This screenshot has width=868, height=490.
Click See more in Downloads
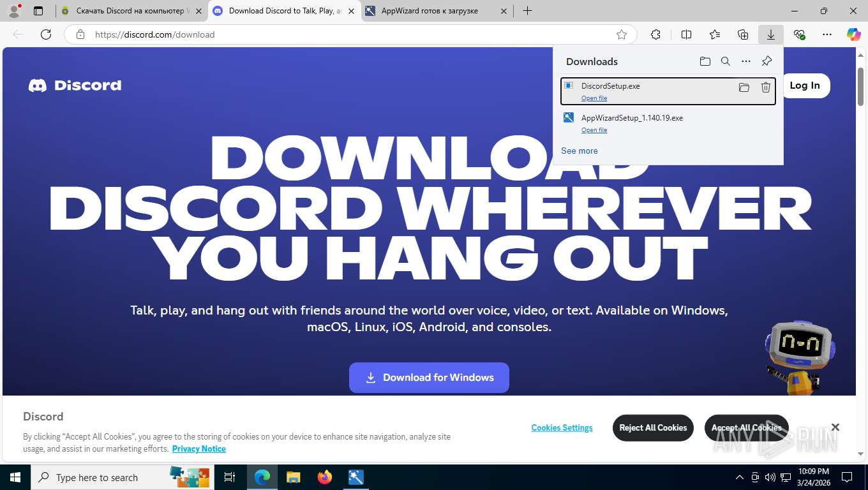point(580,151)
